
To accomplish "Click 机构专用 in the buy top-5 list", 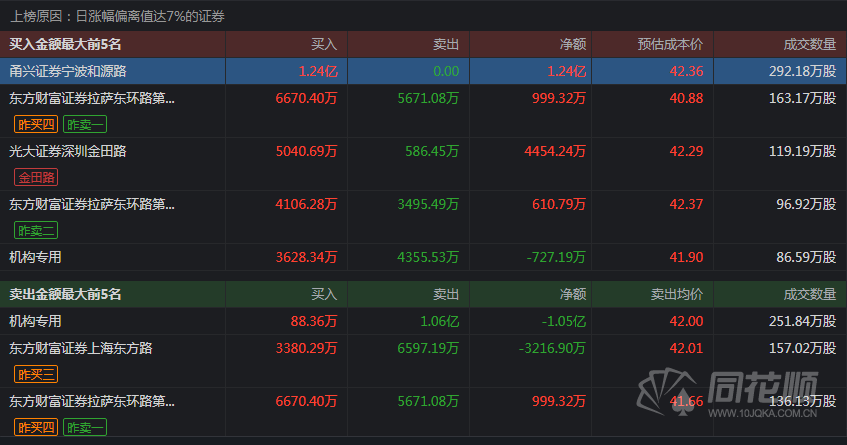I will tap(36, 257).
